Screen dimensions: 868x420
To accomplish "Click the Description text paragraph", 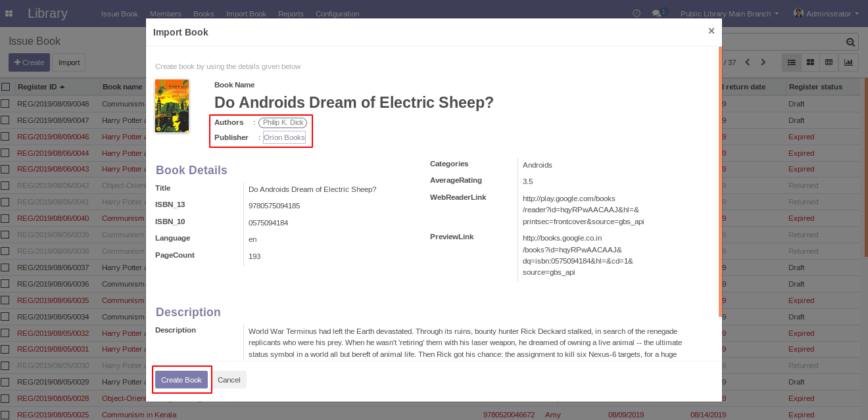I will click(x=465, y=343).
